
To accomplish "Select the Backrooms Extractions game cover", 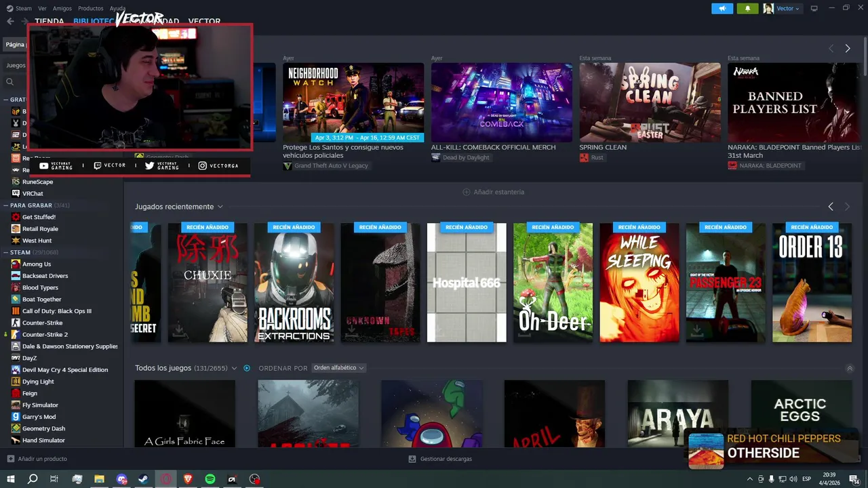I will point(294,283).
